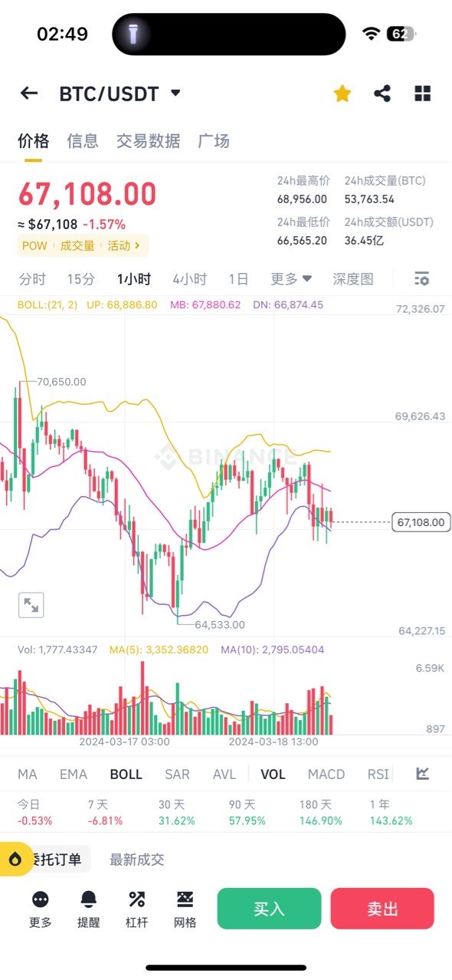This screenshot has height=980, width=452.
Task: Tap the 杠杆 leverage icon
Action: pyautogui.click(x=136, y=907)
